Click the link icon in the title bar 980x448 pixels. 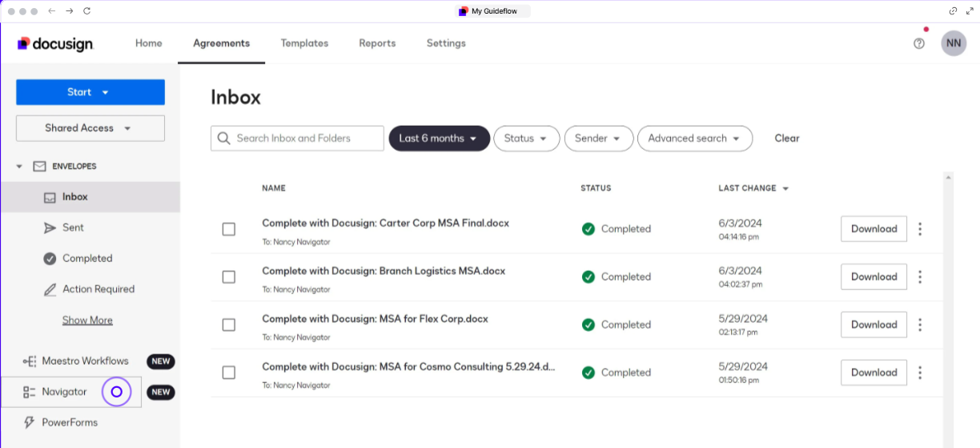coord(953,11)
